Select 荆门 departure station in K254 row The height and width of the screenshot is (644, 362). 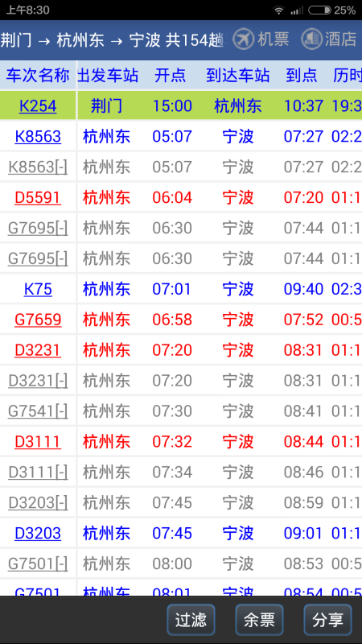[107, 106]
